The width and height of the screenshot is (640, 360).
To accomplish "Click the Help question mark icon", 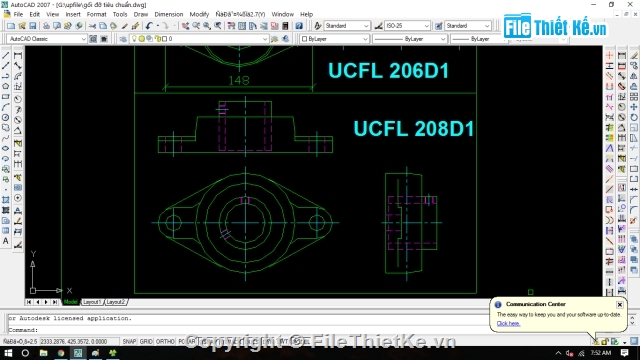I will [299, 26].
